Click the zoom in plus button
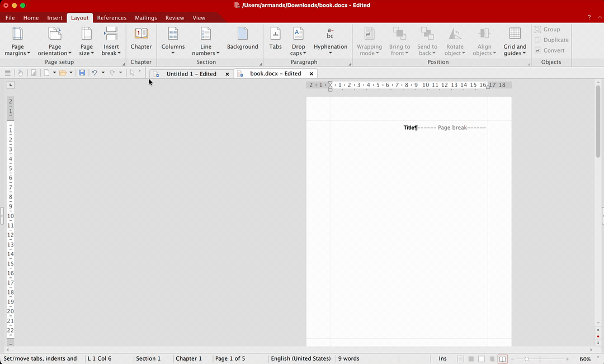The image size is (604, 364). pyautogui.click(x=567, y=358)
